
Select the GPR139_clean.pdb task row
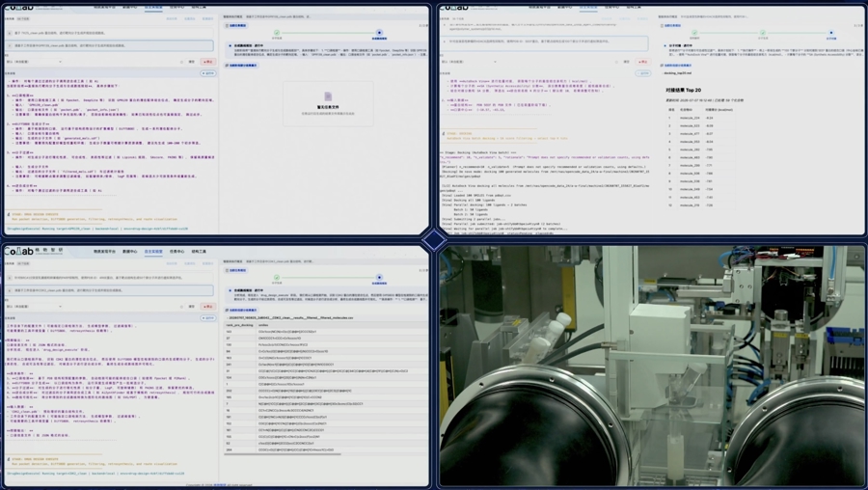[109, 45]
